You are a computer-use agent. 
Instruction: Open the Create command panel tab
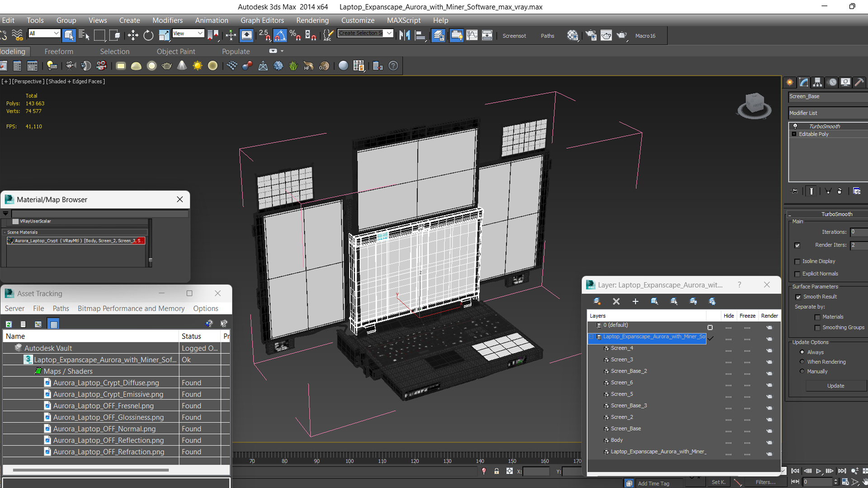(790, 82)
